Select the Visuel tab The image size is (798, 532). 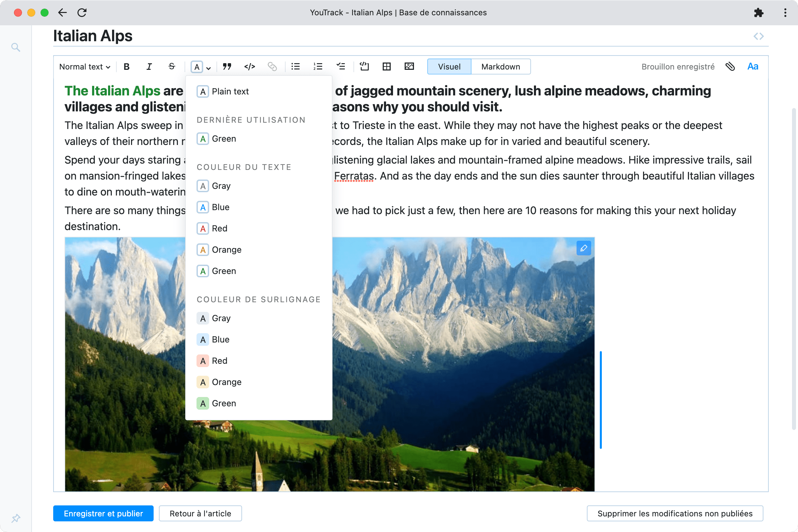pos(449,66)
